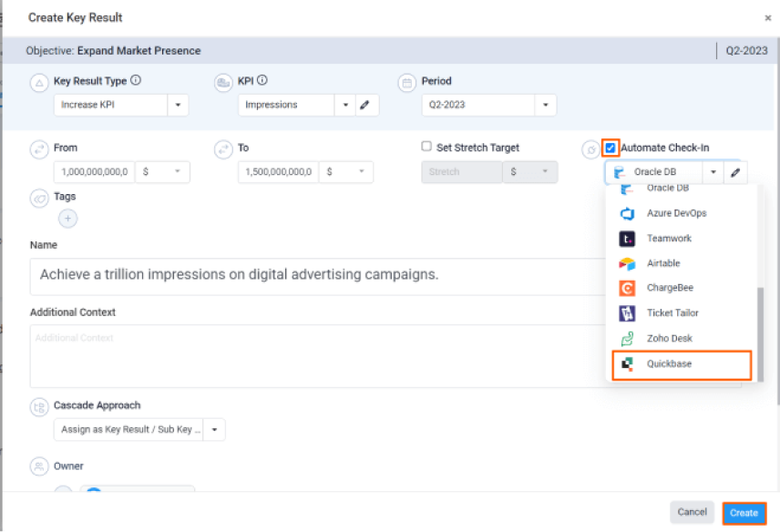
Task: Click the Period calendar icon
Action: [407, 83]
